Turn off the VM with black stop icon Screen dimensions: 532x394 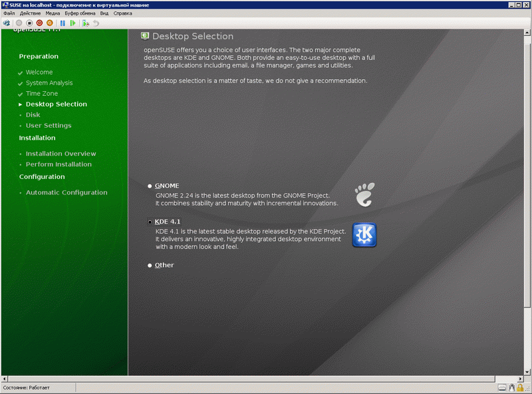tap(29, 23)
